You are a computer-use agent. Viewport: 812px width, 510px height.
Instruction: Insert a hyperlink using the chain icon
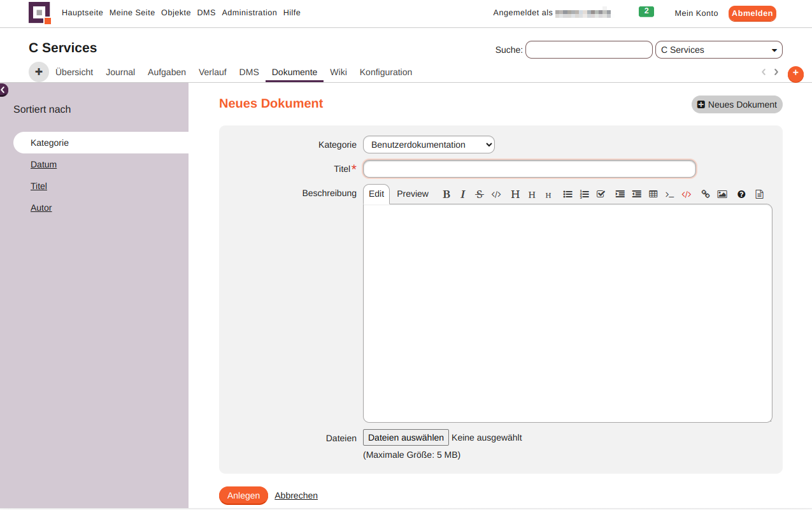click(705, 194)
